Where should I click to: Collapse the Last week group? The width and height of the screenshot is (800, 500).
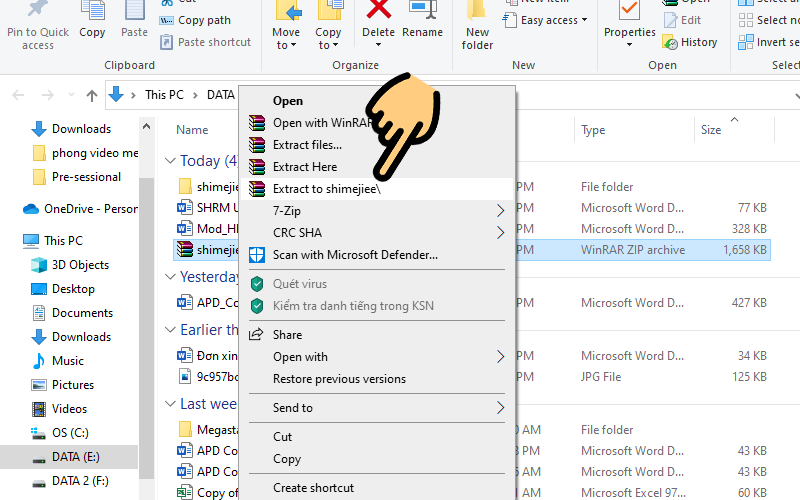click(x=170, y=404)
